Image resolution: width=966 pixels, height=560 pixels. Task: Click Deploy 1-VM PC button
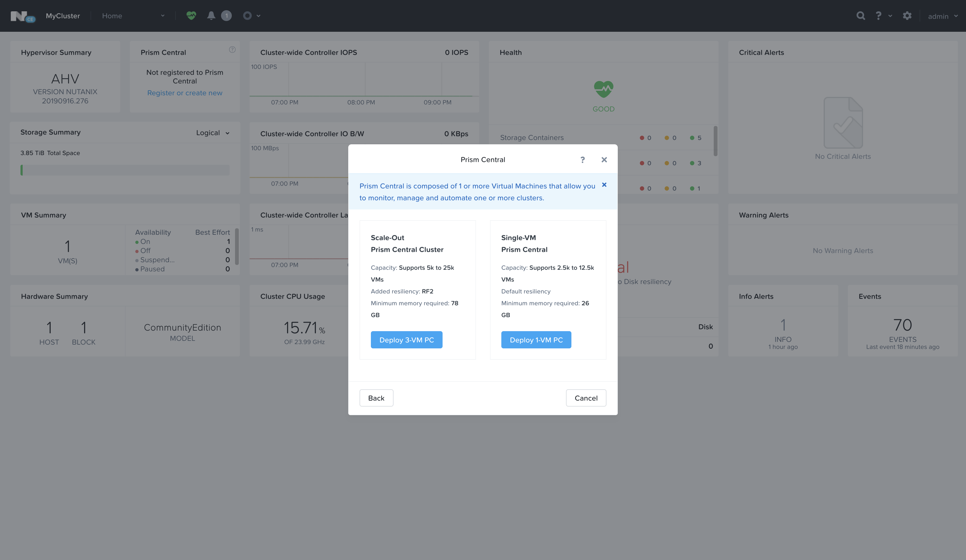(x=536, y=340)
